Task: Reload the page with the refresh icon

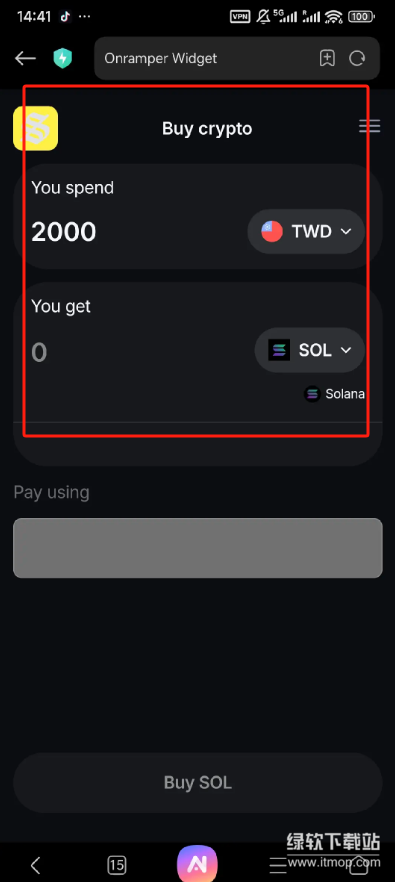Action: pos(357,58)
